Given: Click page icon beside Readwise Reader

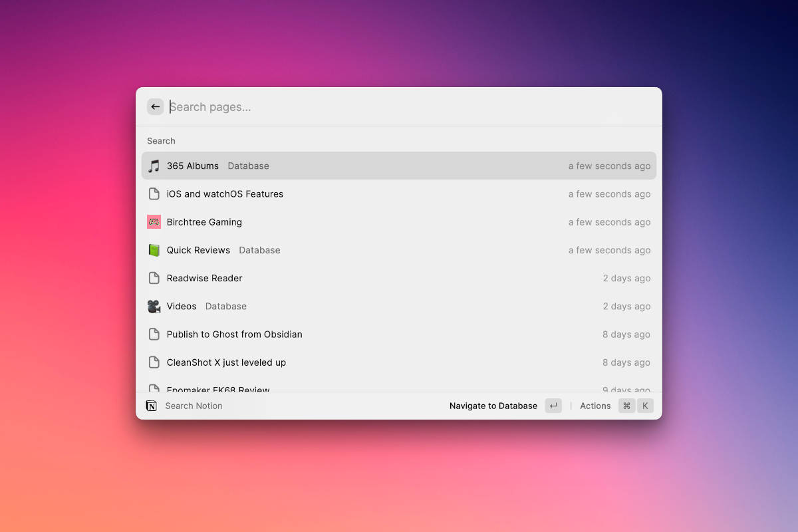Looking at the screenshot, I should [x=154, y=278].
